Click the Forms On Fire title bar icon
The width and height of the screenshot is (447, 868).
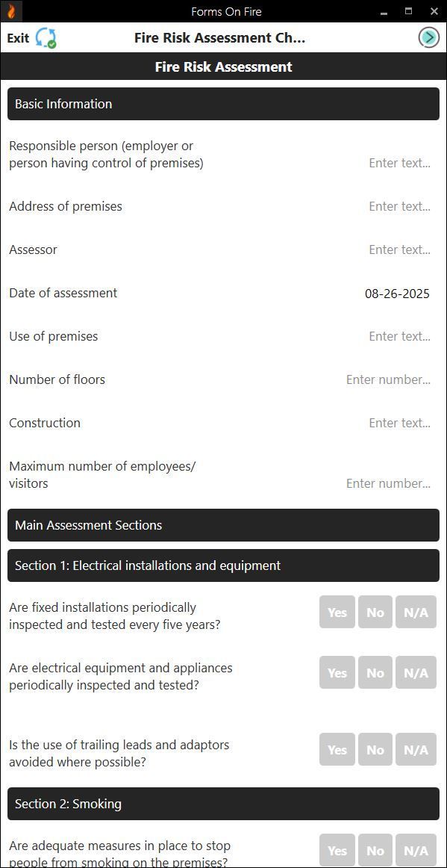[x=10, y=10]
